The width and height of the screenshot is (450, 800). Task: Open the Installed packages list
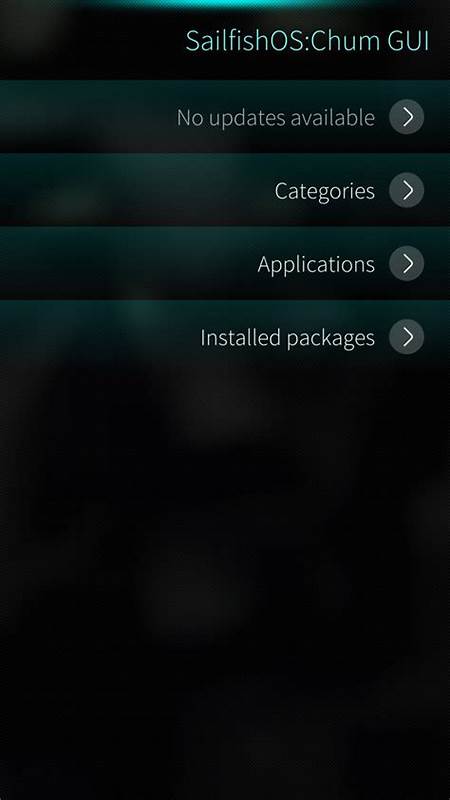pyautogui.click(x=225, y=337)
